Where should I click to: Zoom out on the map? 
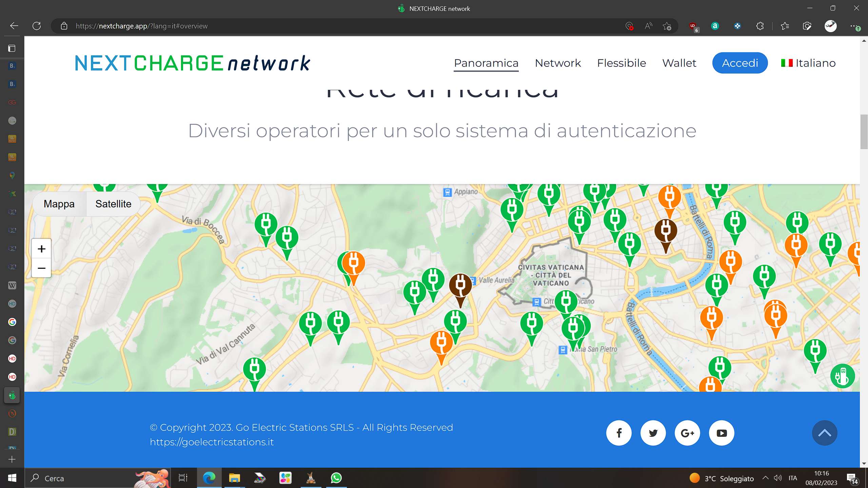(x=41, y=268)
